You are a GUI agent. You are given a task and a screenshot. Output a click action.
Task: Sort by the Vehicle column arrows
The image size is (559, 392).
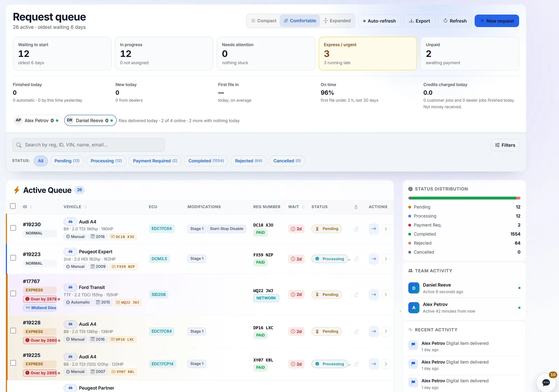[85, 207]
